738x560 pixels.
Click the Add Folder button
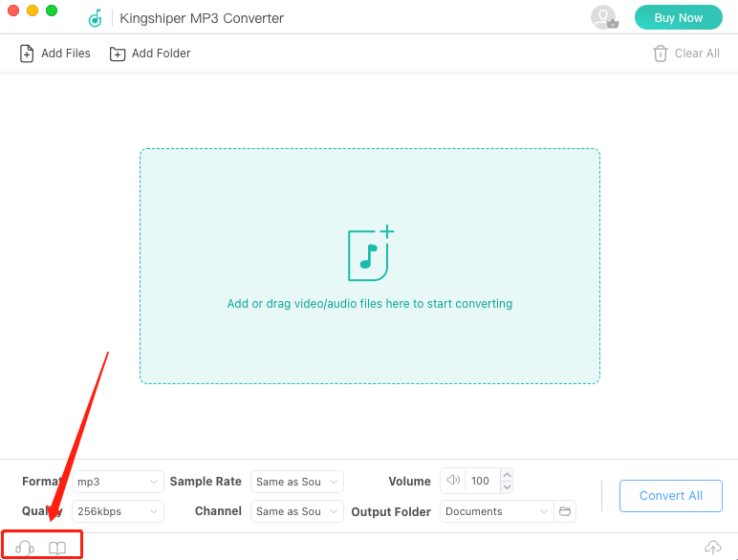pos(150,54)
